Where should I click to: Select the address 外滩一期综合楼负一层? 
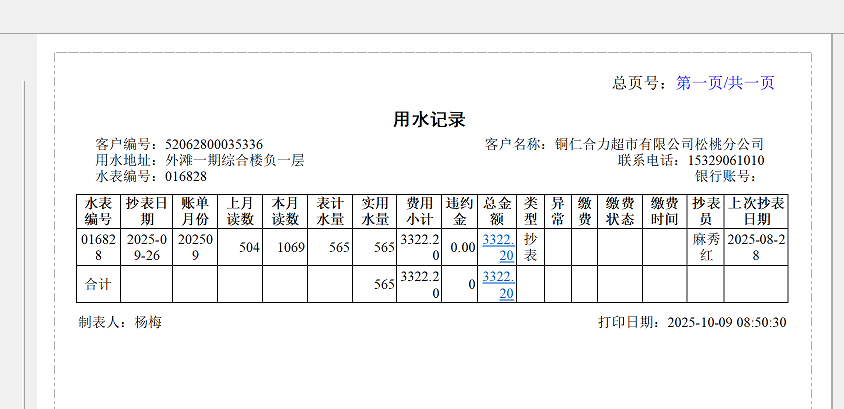point(234,160)
